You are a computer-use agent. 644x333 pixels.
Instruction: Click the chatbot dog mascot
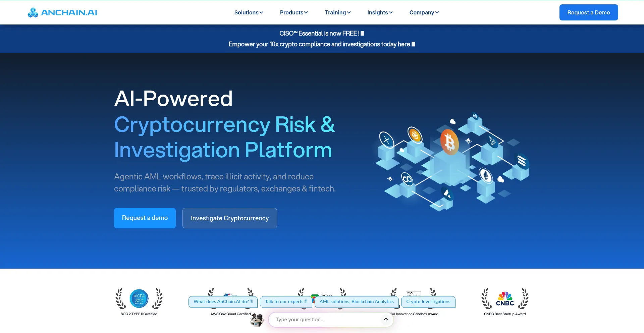click(257, 320)
